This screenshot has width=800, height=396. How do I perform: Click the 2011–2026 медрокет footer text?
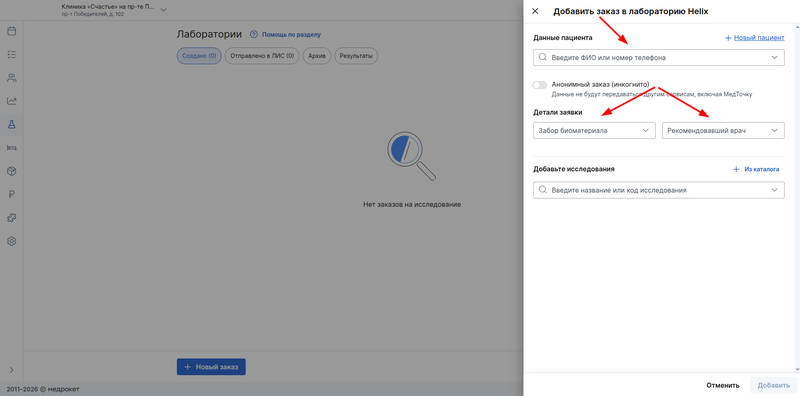coord(43,389)
